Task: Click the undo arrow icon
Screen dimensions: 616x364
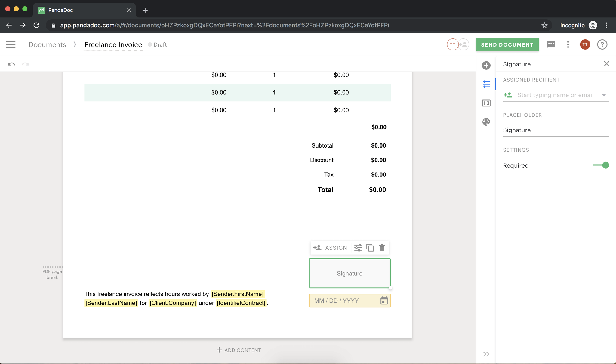Action: (11, 64)
